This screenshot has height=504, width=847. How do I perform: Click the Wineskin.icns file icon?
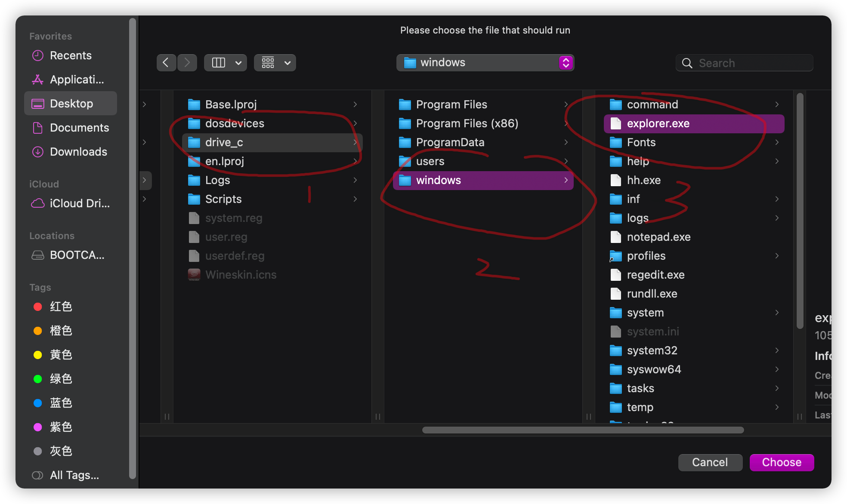click(x=194, y=275)
